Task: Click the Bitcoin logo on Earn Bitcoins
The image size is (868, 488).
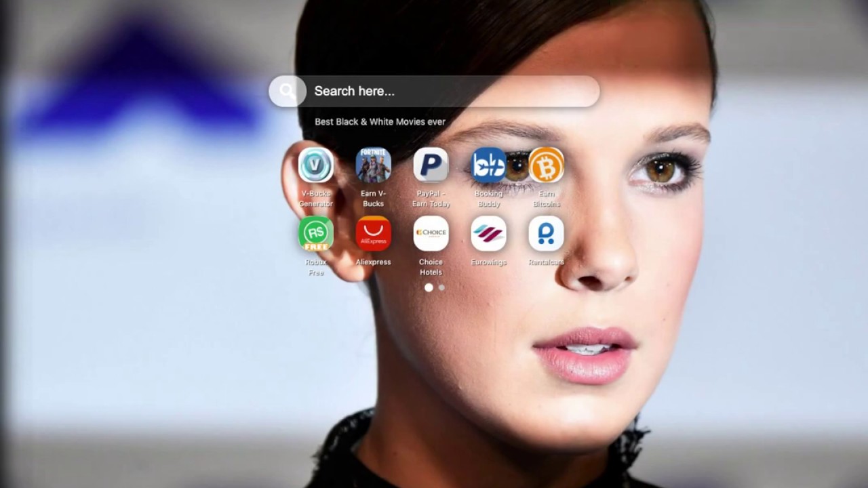Action: [x=546, y=164]
